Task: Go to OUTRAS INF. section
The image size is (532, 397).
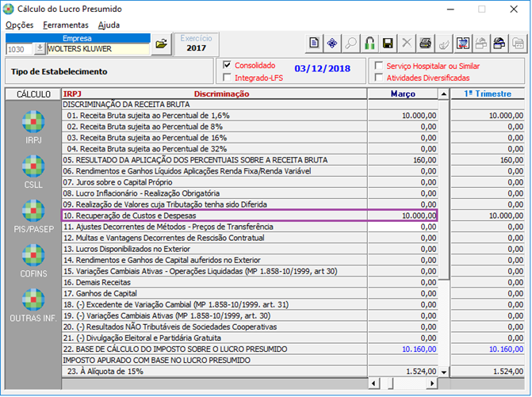Action: [33, 303]
